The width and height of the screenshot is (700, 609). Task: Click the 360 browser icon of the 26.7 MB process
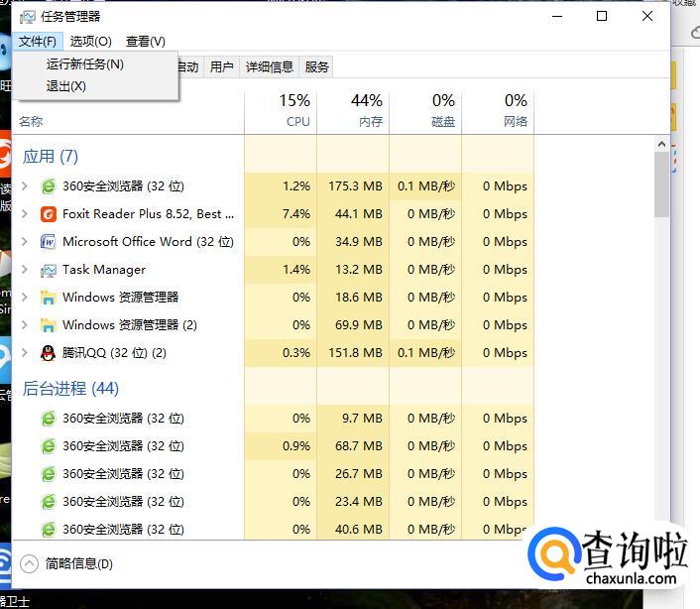click(49, 474)
